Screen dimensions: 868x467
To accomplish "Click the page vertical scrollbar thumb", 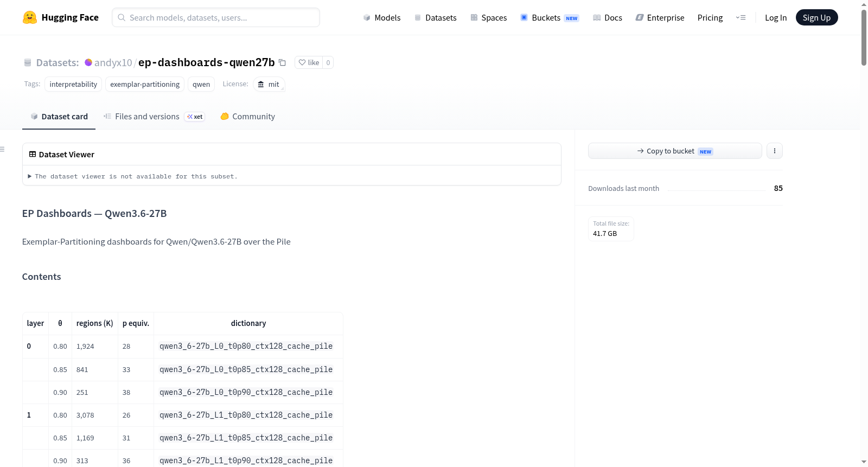I will click(864, 37).
